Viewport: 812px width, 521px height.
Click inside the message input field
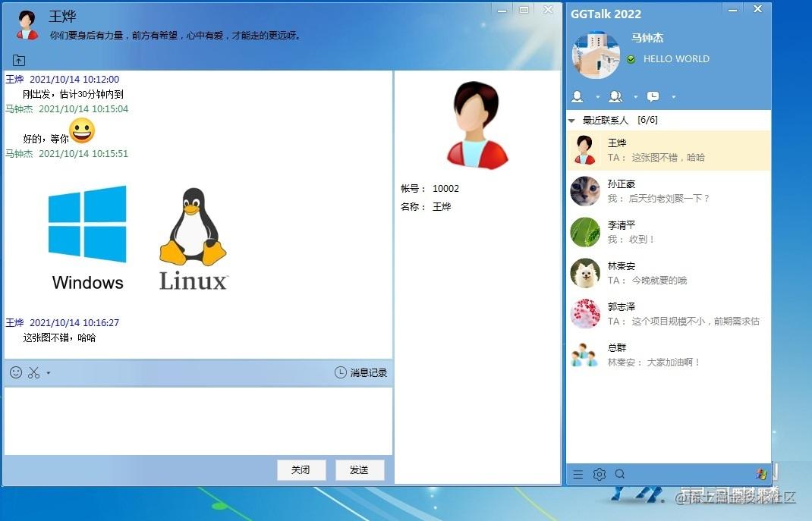click(x=197, y=417)
